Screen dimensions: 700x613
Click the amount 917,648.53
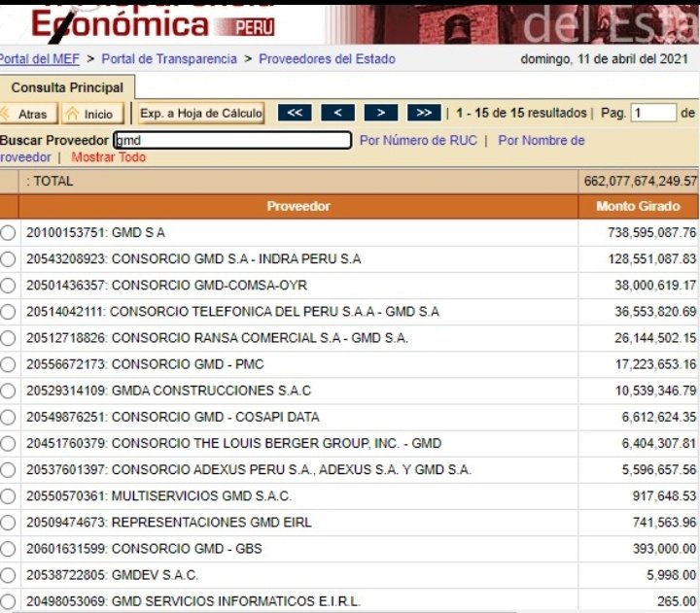click(664, 496)
